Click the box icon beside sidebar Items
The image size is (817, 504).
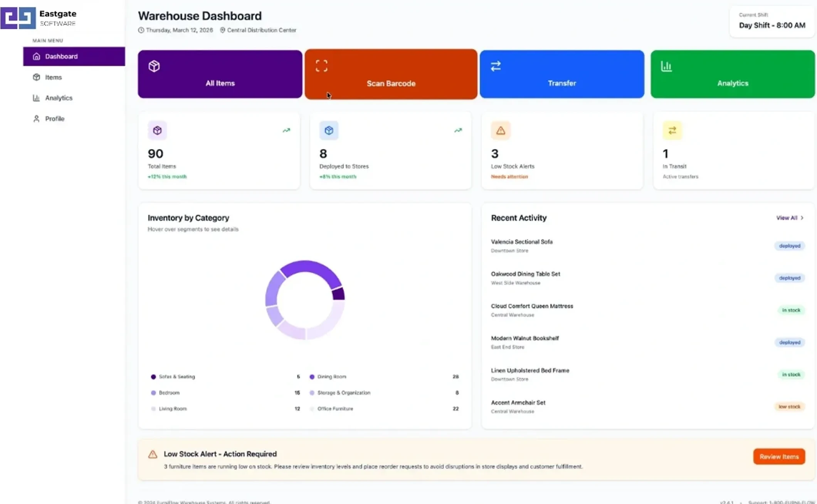tap(36, 77)
